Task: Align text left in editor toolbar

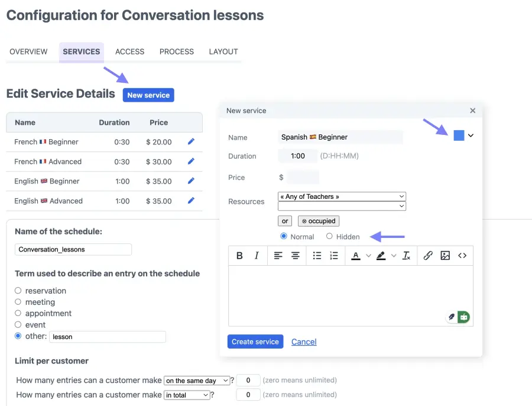Action: pos(278,256)
